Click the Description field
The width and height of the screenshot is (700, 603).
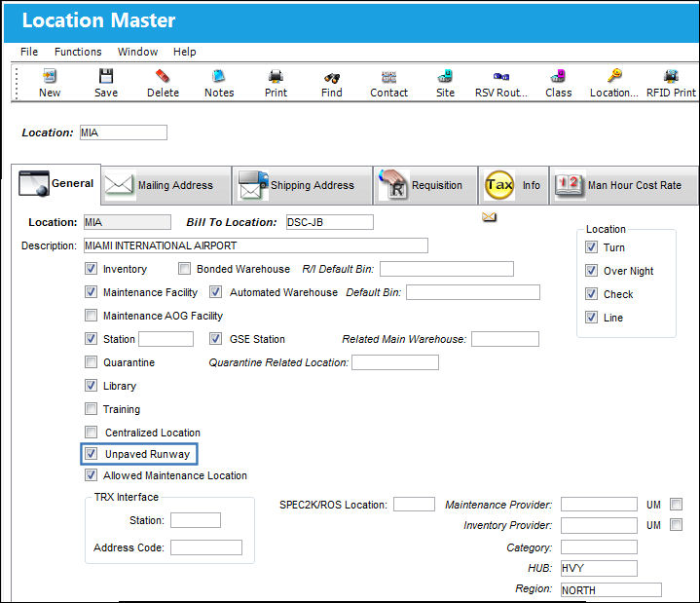point(256,245)
